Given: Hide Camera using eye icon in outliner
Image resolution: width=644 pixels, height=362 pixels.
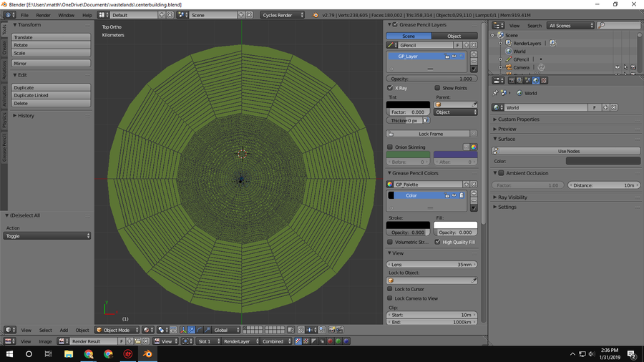Looking at the screenshot, I should coord(617,67).
